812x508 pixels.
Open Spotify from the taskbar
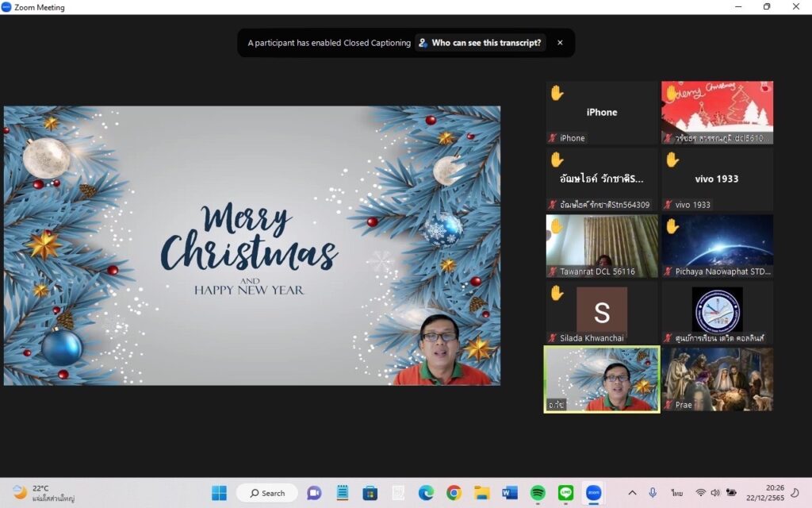coord(538,493)
